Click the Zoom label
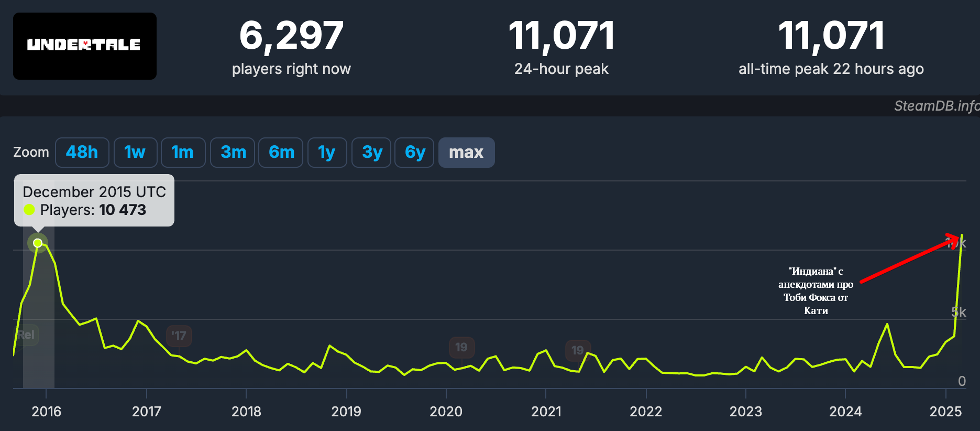 click(x=31, y=153)
